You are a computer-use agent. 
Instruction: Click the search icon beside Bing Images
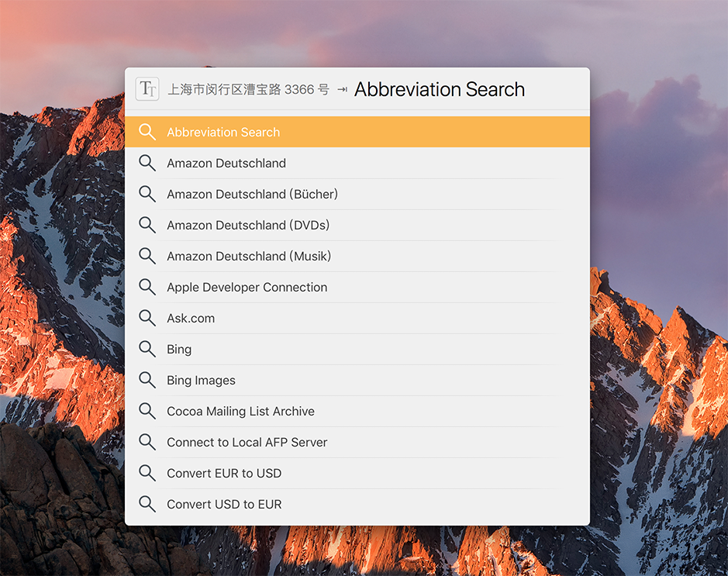(x=147, y=380)
